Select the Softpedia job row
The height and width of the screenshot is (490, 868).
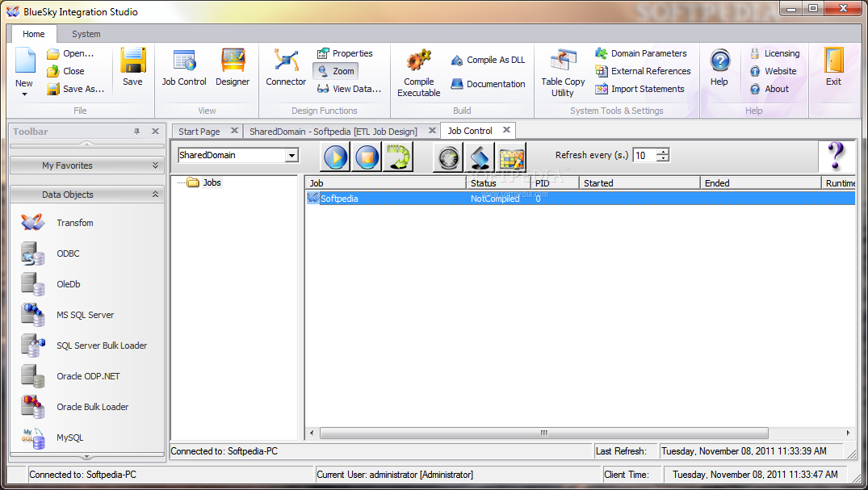tap(580, 199)
